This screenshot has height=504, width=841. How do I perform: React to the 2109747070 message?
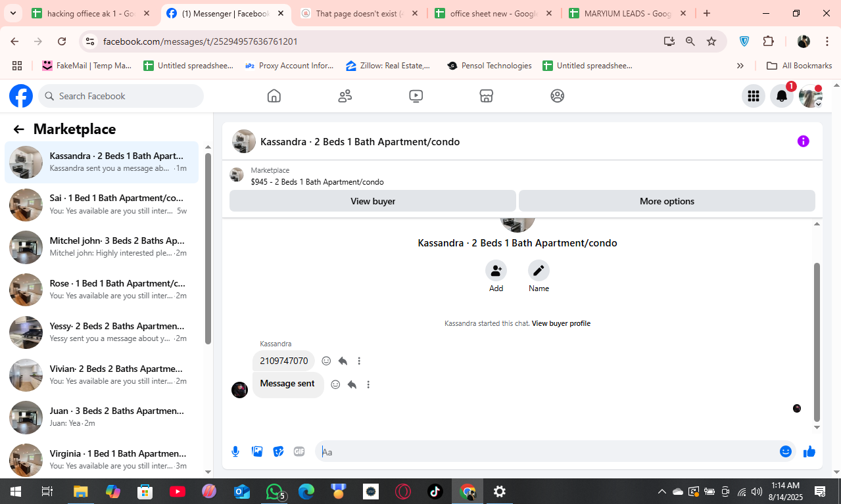pos(326,361)
